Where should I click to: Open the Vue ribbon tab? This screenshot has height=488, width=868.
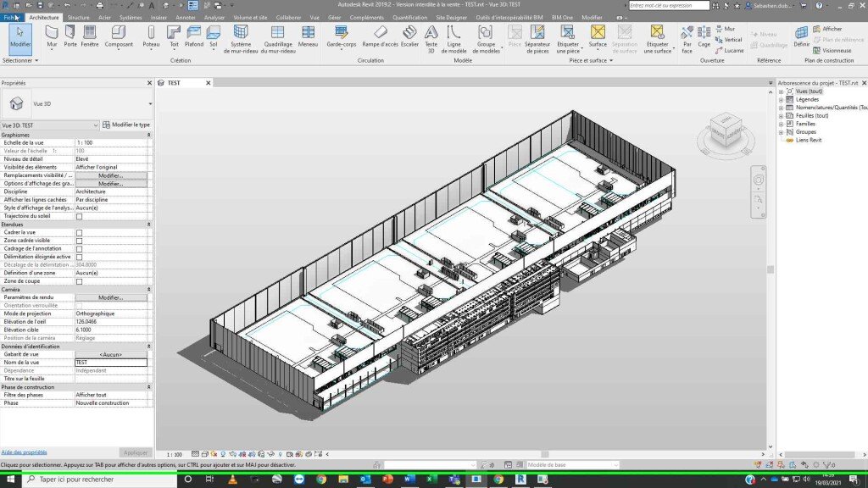314,18
